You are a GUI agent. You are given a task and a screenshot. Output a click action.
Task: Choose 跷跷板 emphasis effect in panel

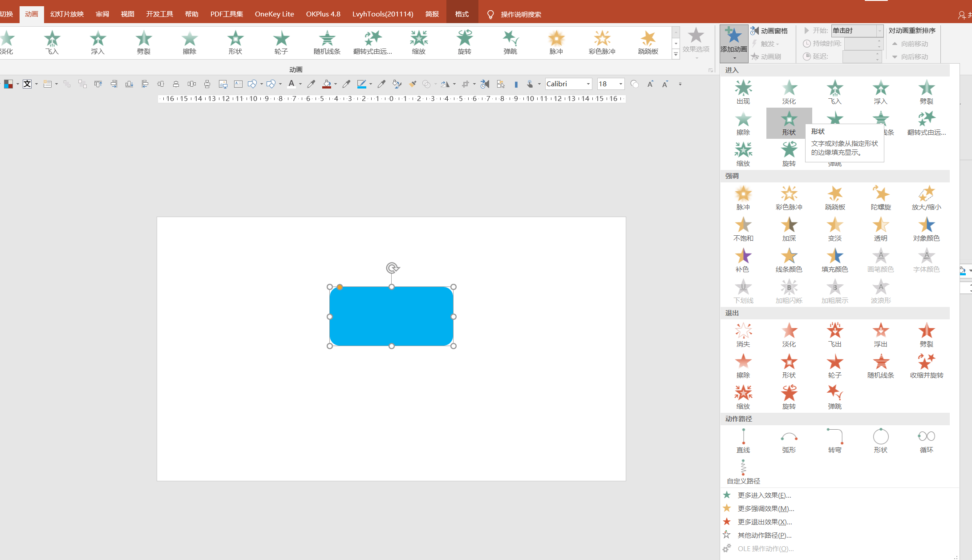click(835, 198)
